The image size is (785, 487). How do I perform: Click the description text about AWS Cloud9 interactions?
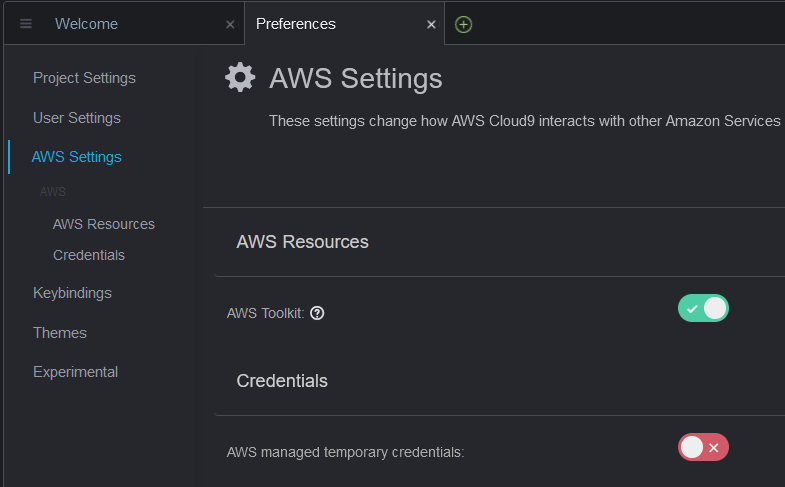pos(525,121)
